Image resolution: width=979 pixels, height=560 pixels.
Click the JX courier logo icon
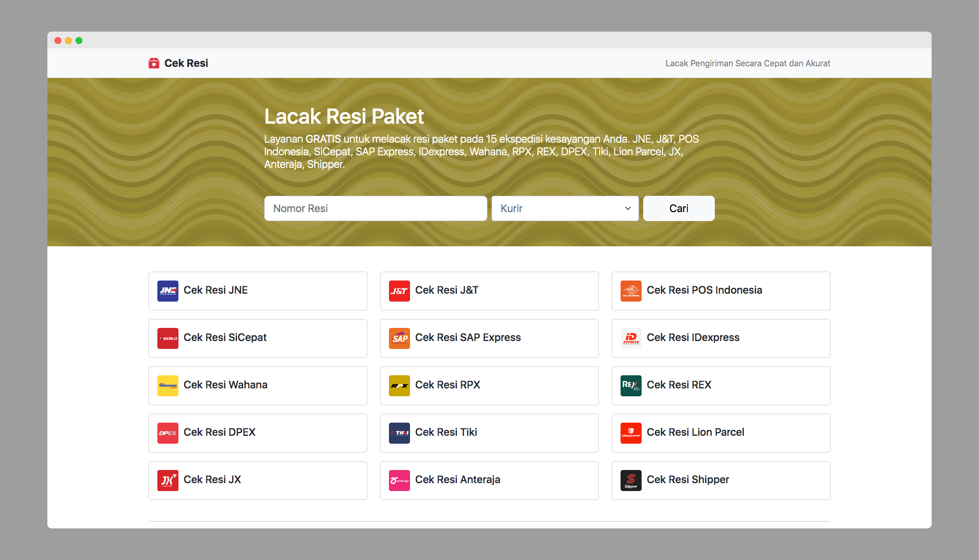(x=168, y=481)
